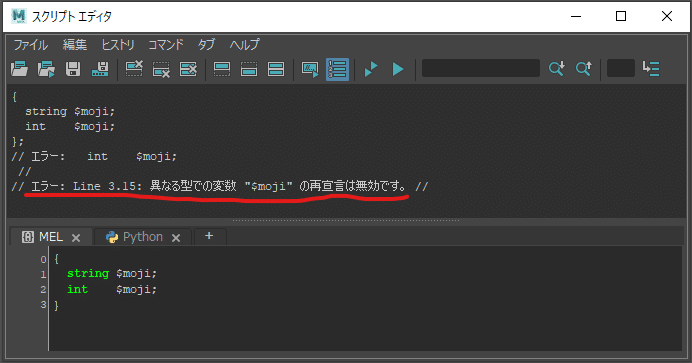Click error line 'Line 3.15' in history

220,187
